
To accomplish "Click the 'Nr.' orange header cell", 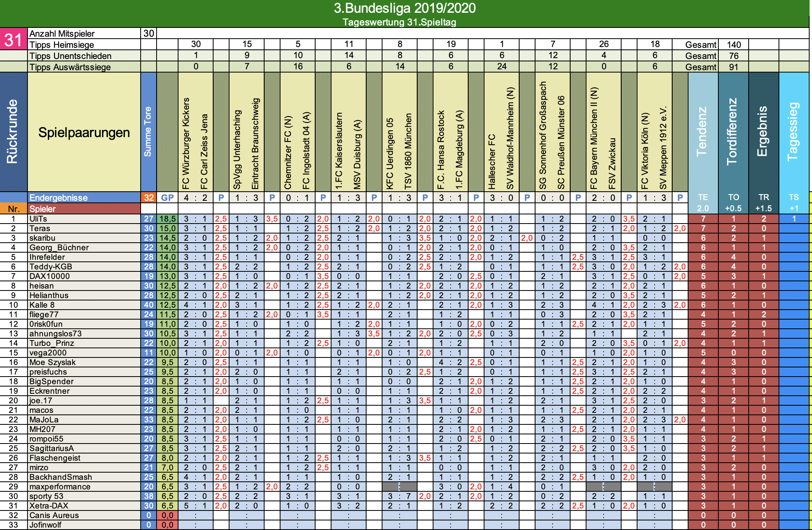I will click(x=14, y=209).
